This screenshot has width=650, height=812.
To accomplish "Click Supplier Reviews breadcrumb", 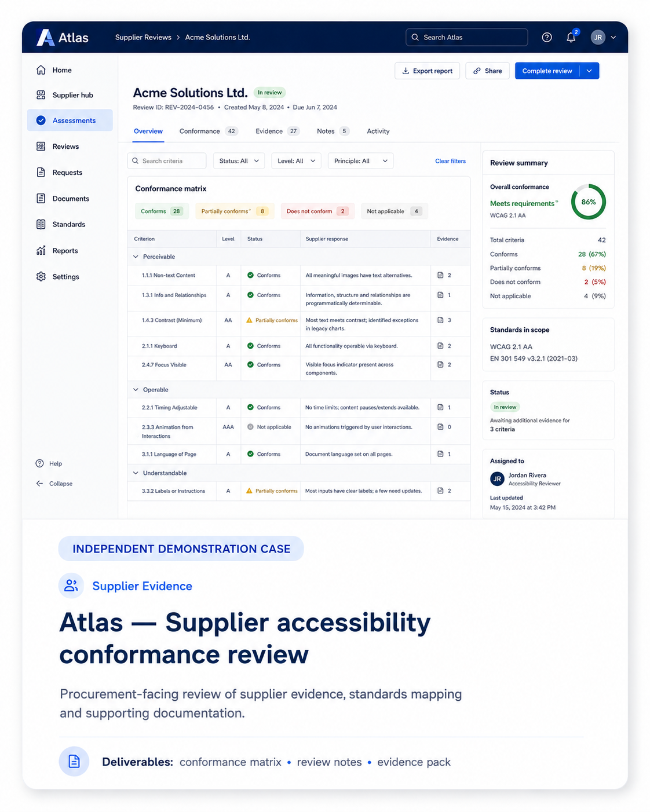I will click(143, 37).
